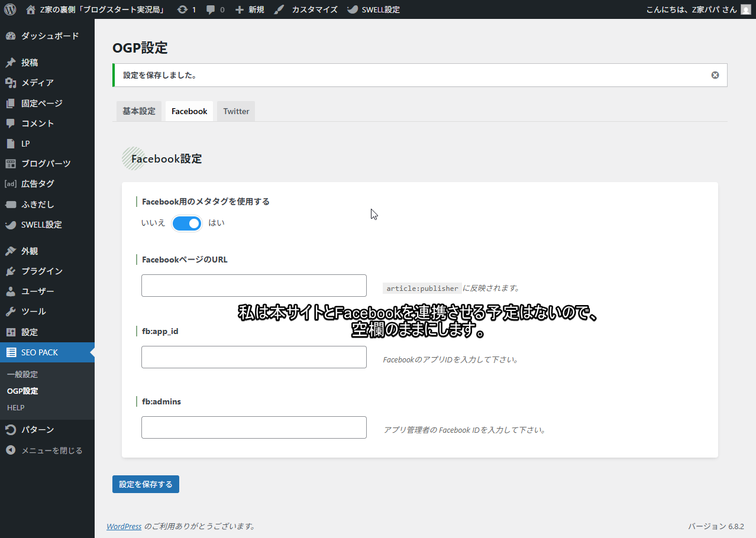Viewport: 756px width, 538px height.
Task: Click the 設定 sliders icon in the sidebar
Action: pos(10,332)
